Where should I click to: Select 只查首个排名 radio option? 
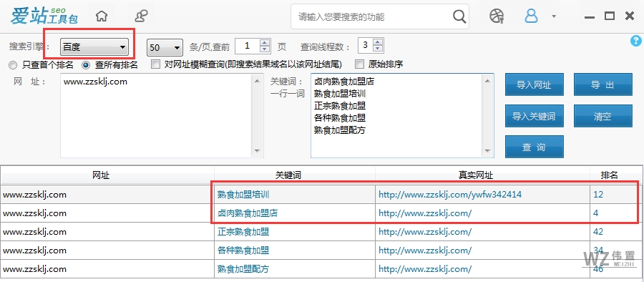(41, 65)
